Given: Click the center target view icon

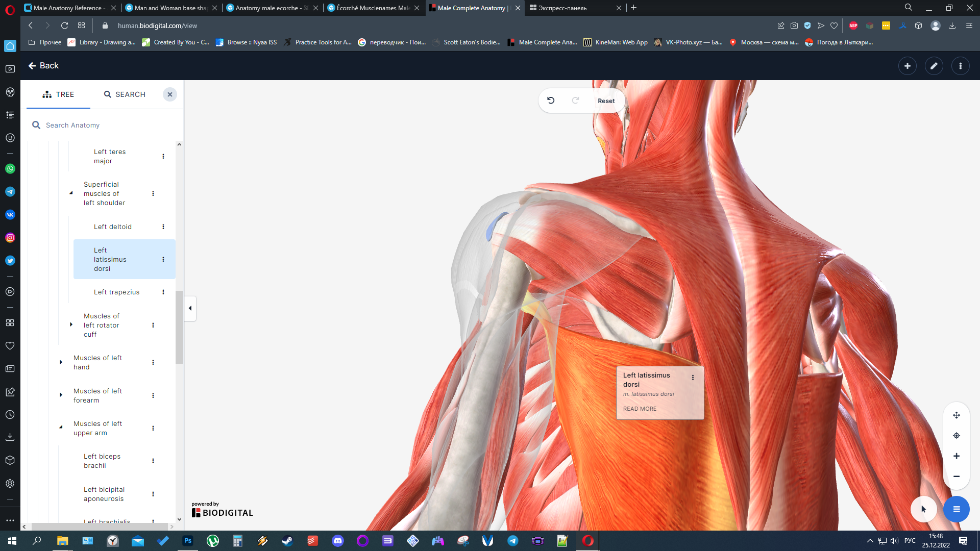Looking at the screenshot, I should click(x=956, y=436).
